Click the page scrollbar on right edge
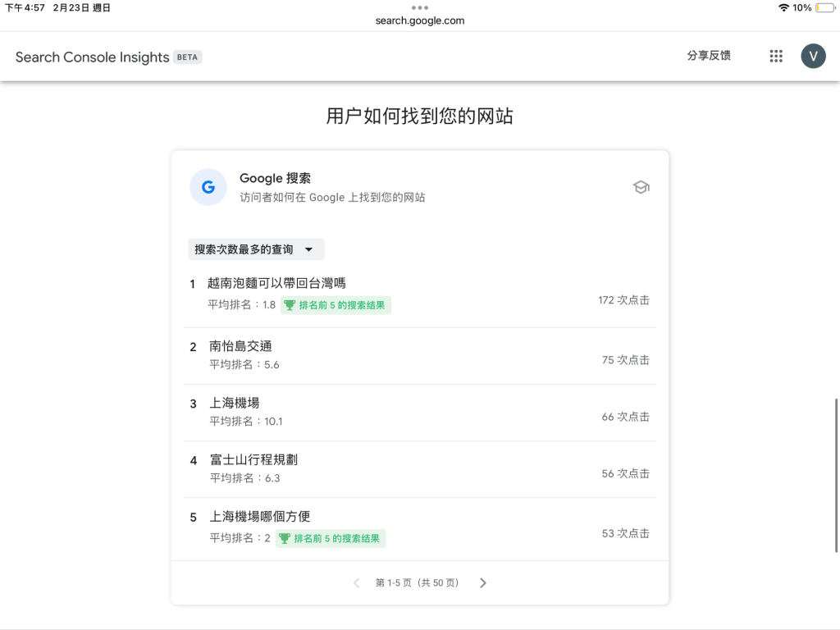840x630 pixels. point(837,476)
